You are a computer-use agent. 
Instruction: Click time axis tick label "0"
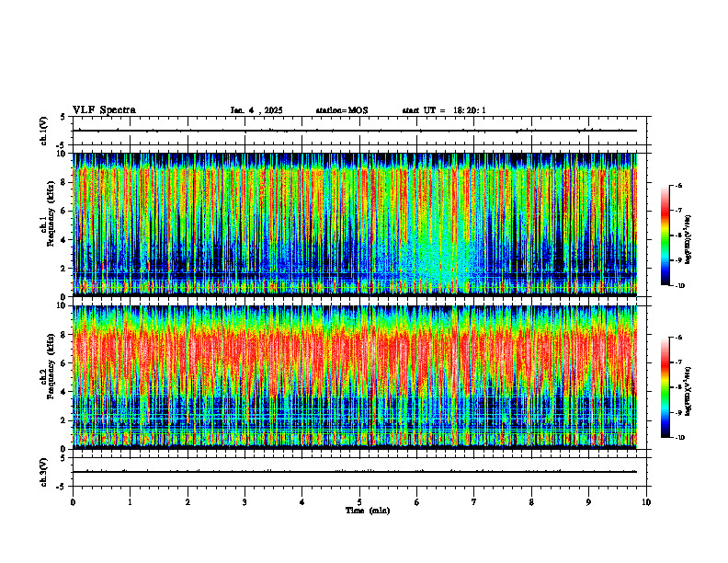73,502
